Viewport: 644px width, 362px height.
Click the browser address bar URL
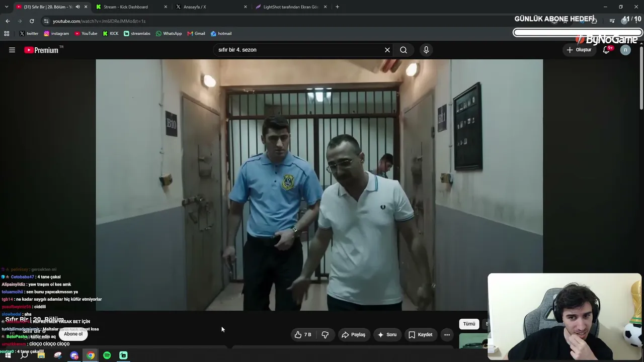[x=99, y=21]
